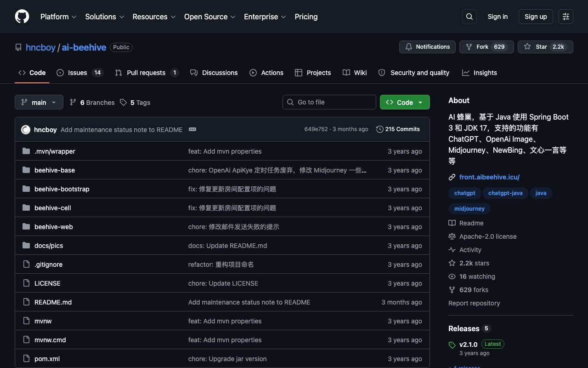The width and height of the screenshot is (588, 368).
Task: Click the .gitignore file icon
Action: (x=26, y=264)
